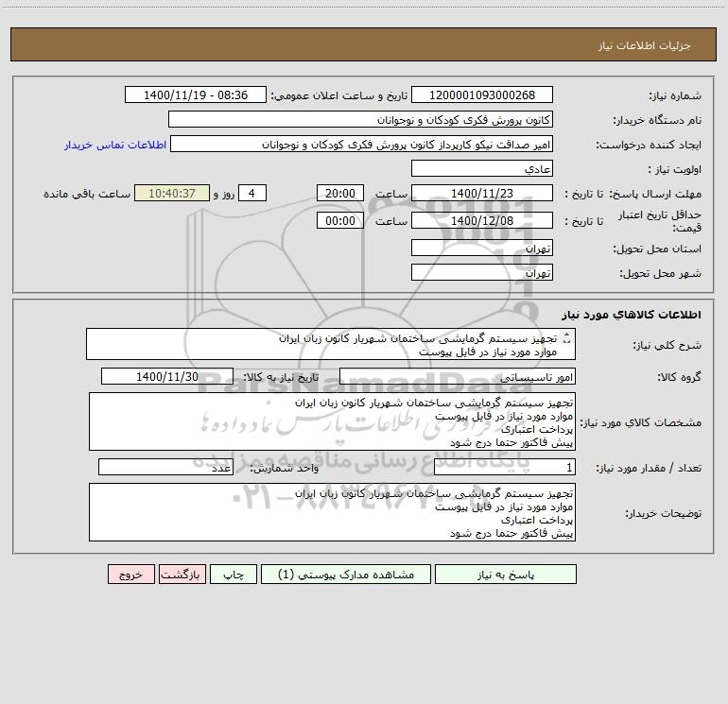
Task: Click the تاریخ نیاز به کالا label
Action: 282,377
